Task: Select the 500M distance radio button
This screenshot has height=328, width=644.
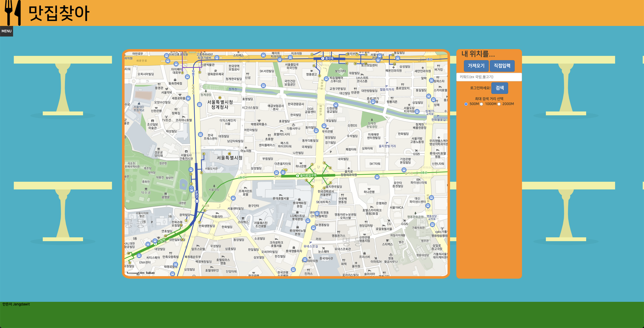Action: tap(466, 104)
